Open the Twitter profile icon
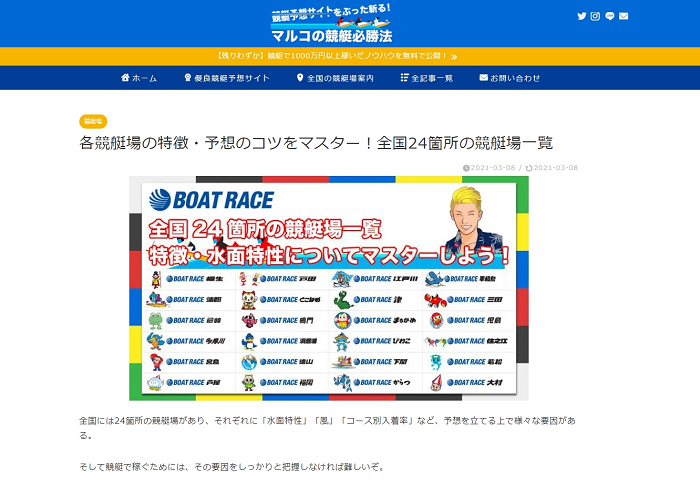The image size is (700, 492). tap(581, 16)
